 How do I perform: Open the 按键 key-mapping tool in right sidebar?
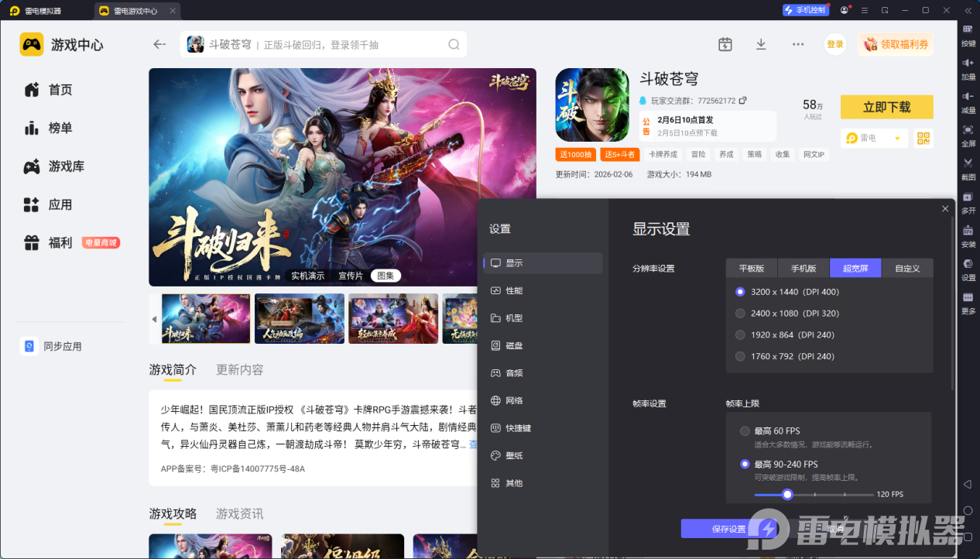[968, 34]
